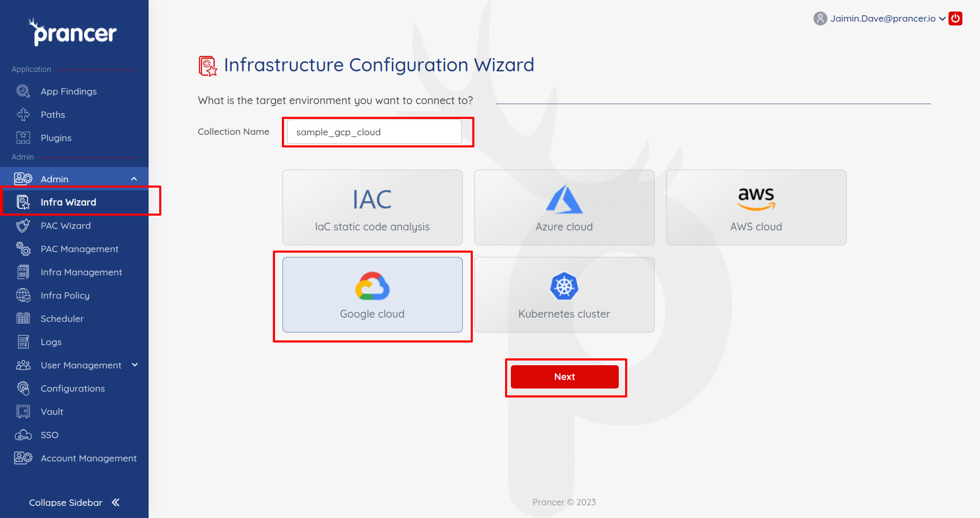Viewport: 980px width, 518px height.
Task: Click the Infra Wizard sidebar icon
Action: click(x=23, y=202)
